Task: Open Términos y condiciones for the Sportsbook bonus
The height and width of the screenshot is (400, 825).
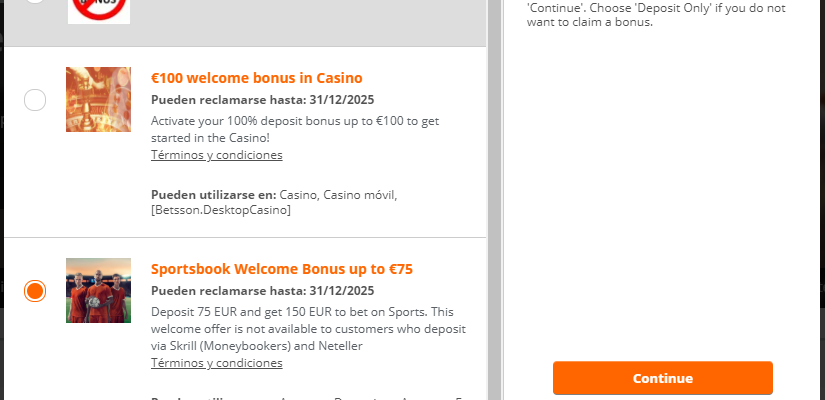Action: point(216,363)
